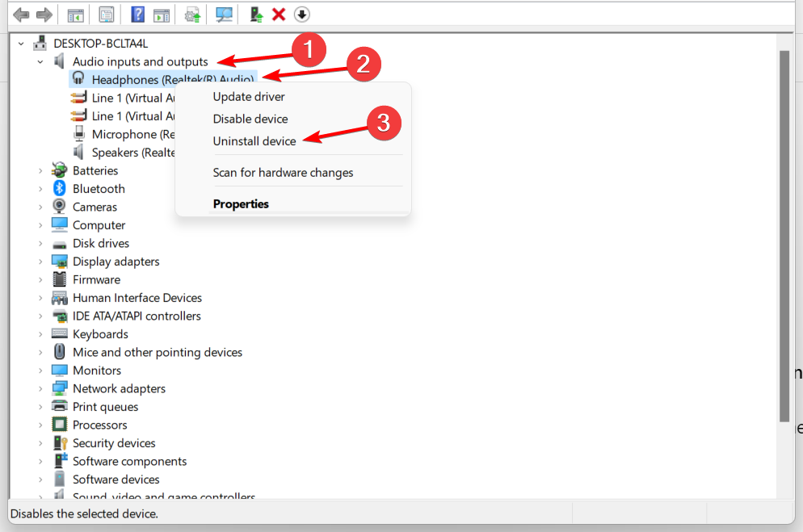The height and width of the screenshot is (532, 803).
Task: Select the Keyboards label
Action: (x=100, y=334)
